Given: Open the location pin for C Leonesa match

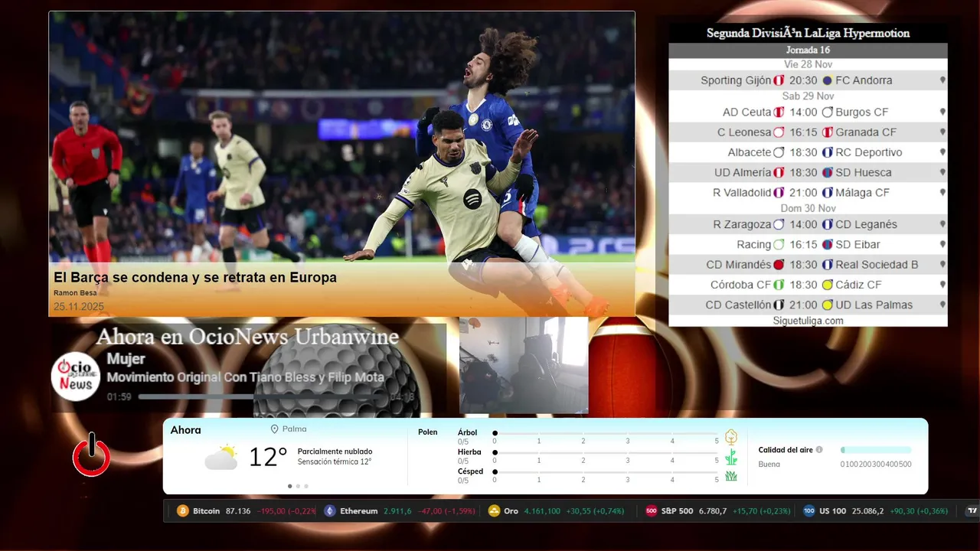Looking at the screenshot, I should [942, 132].
